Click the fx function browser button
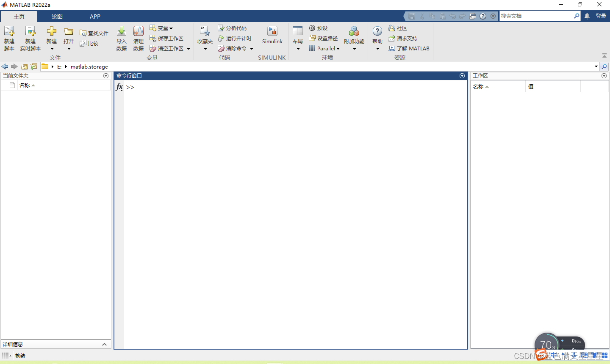 click(119, 87)
